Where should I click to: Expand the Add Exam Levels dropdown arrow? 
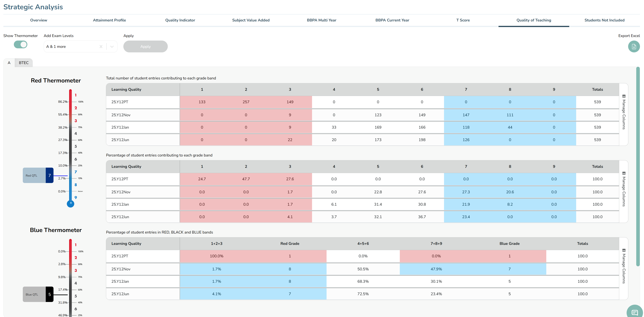pyautogui.click(x=112, y=47)
